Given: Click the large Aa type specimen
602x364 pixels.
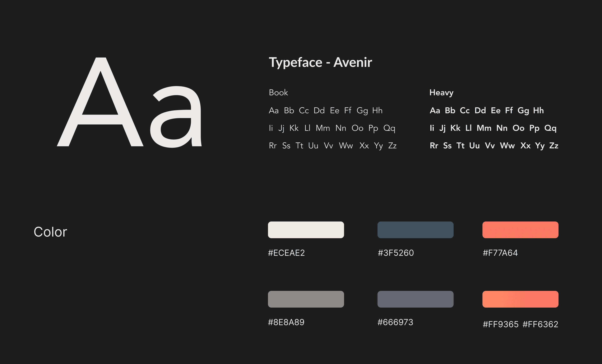Looking at the screenshot, I should click(x=129, y=103).
